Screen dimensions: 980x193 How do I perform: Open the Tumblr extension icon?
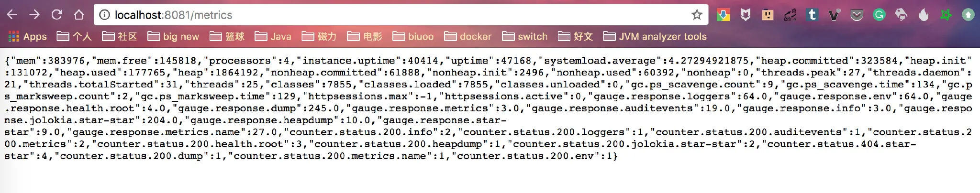(812, 15)
